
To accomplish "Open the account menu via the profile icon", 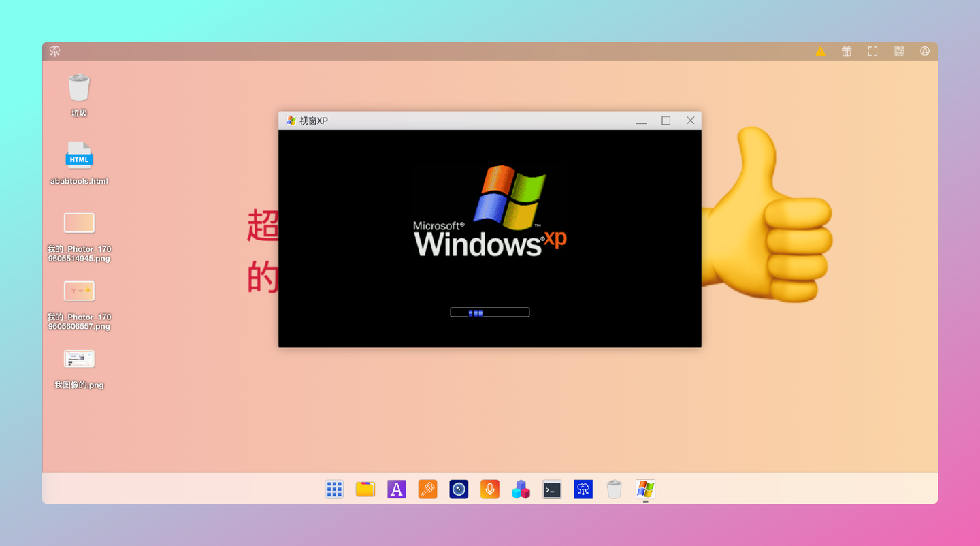I will [924, 50].
